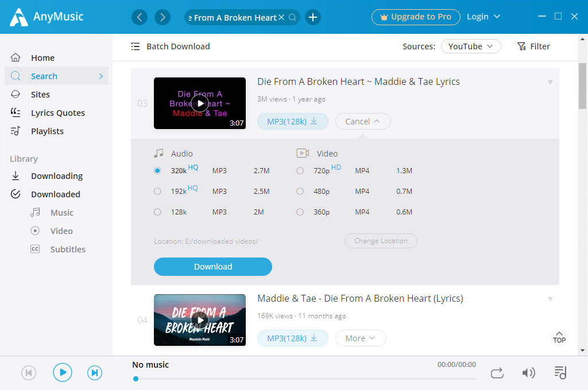Collapse options with the Cancel button

coord(363,122)
